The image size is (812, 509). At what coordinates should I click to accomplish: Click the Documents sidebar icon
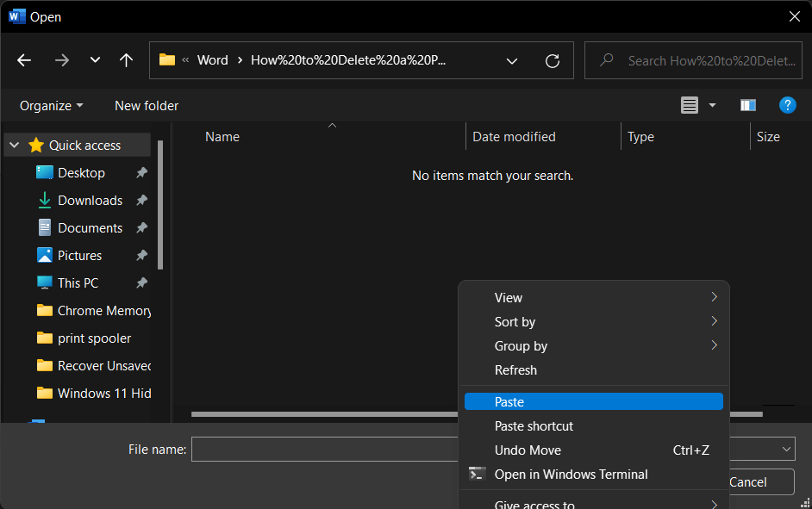click(x=44, y=227)
